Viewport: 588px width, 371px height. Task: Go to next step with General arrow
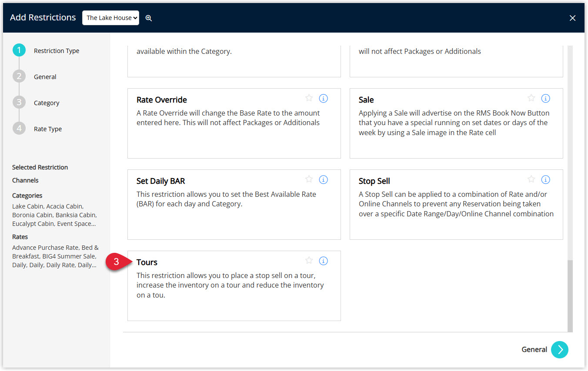[560, 350]
